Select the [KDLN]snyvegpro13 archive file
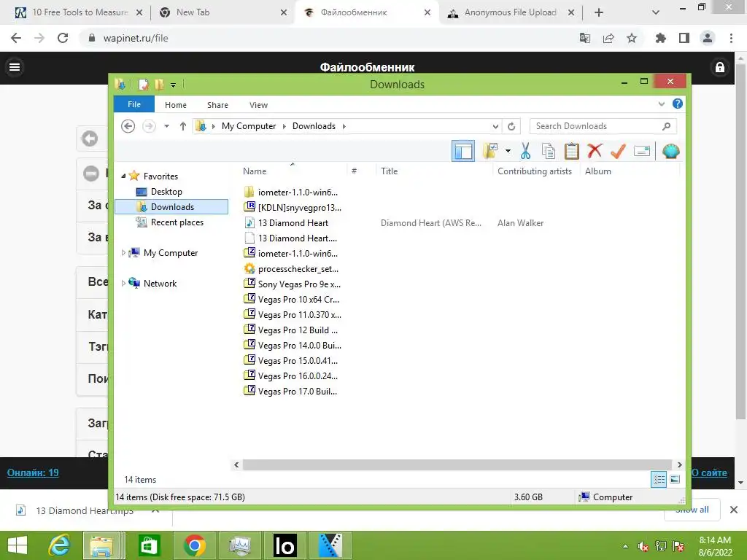747x560 pixels. pyautogui.click(x=293, y=208)
